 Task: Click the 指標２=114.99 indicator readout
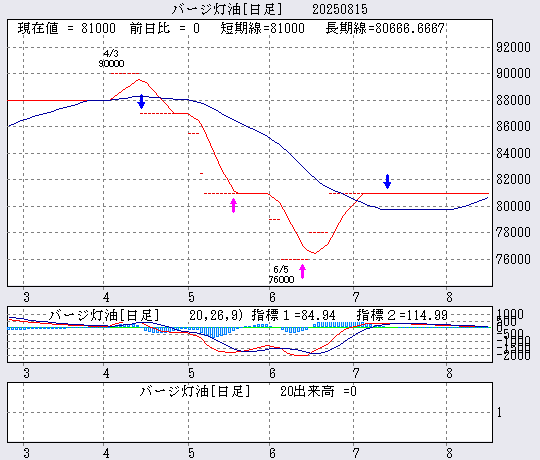coord(402,315)
